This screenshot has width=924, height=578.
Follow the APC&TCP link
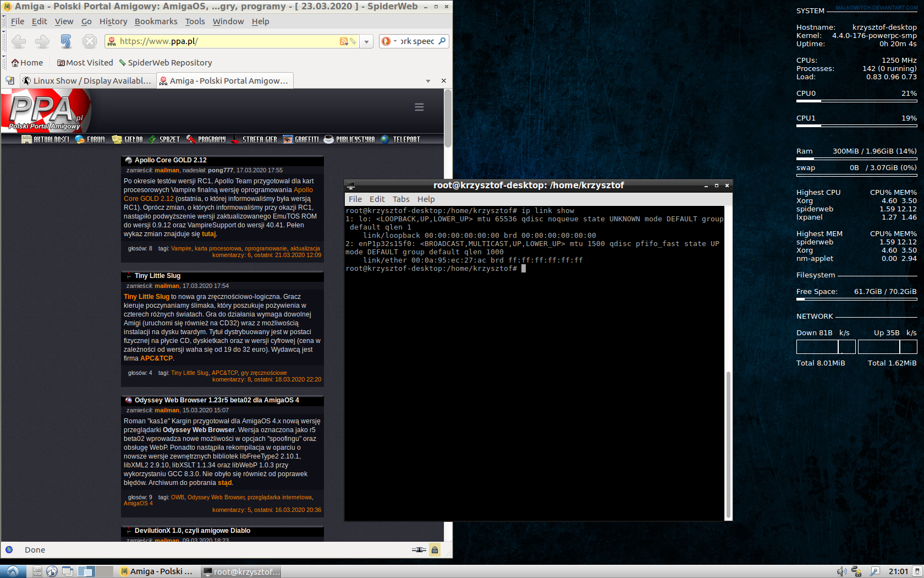tap(156, 358)
